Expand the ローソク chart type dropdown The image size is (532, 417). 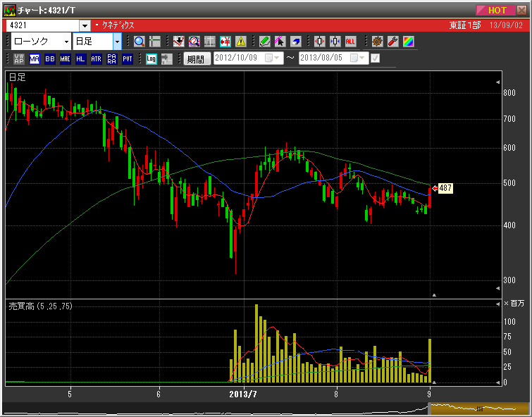[66, 42]
